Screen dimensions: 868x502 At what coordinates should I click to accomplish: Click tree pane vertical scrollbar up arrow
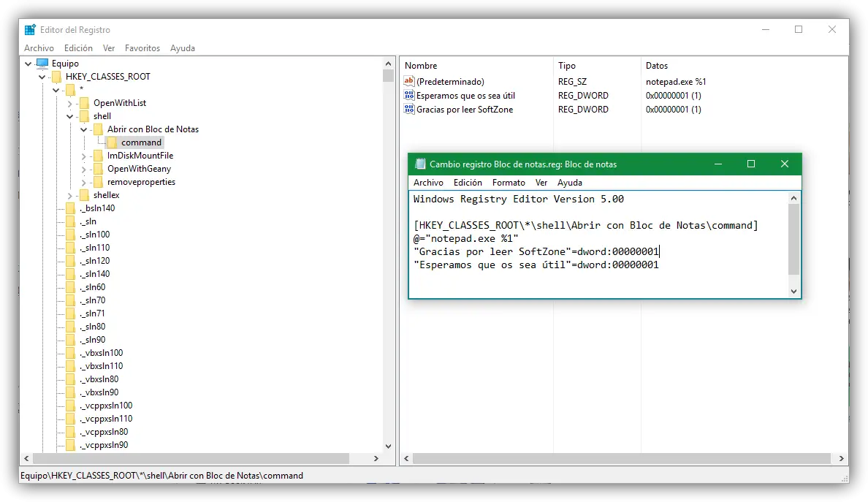[x=388, y=64]
